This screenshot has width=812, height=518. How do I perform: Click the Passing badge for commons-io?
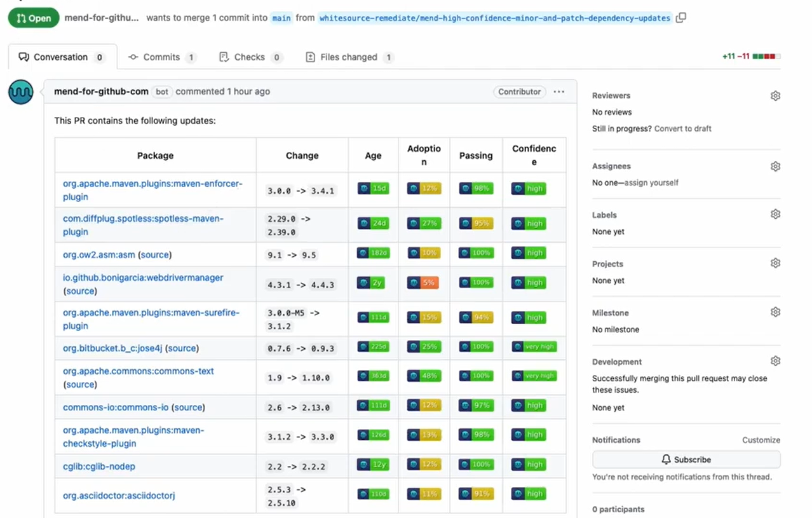click(476, 406)
